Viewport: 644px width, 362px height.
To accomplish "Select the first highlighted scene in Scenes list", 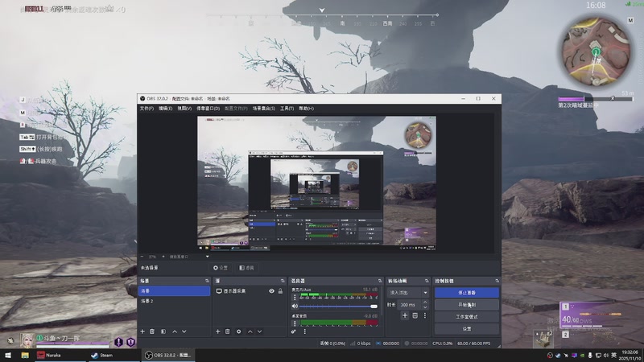I will coord(174,290).
